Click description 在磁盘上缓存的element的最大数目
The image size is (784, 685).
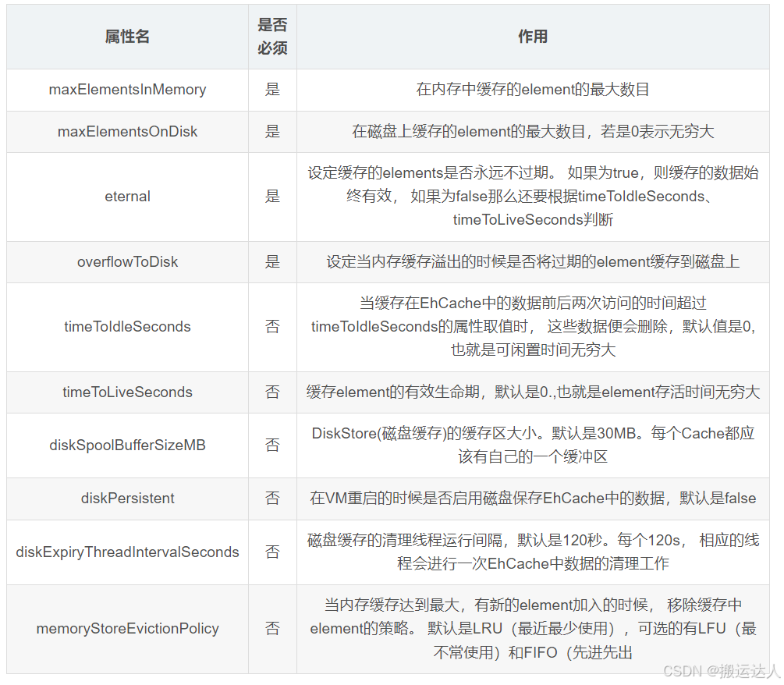(x=533, y=132)
